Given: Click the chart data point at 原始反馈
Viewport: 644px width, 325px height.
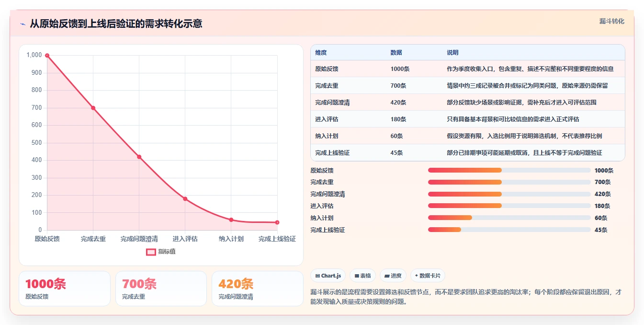Looking at the screenshot, I should [47, 56].
